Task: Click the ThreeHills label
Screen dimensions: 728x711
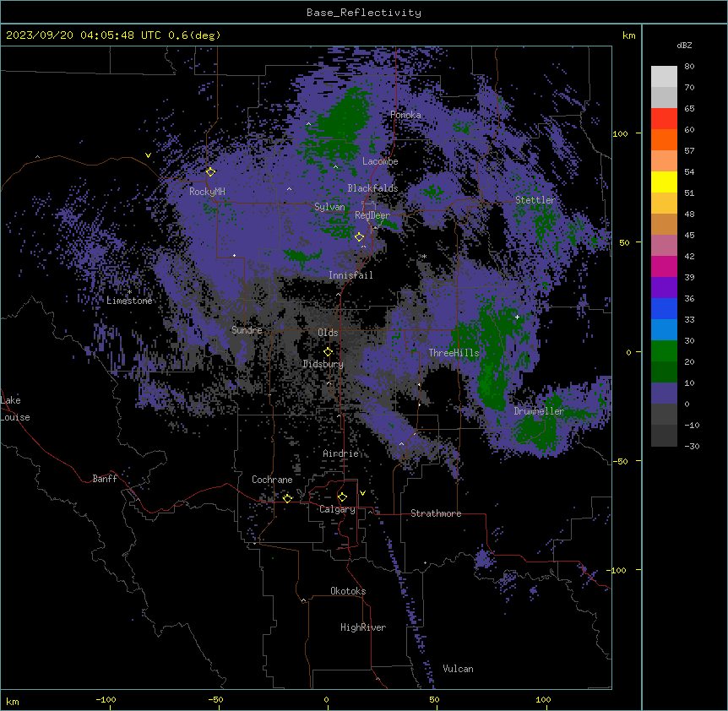Action: pos(454,353)
